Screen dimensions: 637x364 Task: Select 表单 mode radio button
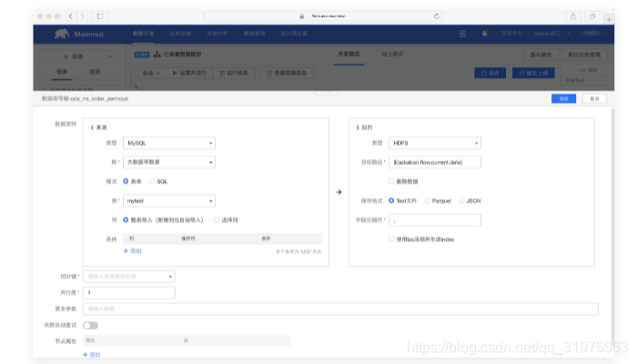[x=126, y=181]
